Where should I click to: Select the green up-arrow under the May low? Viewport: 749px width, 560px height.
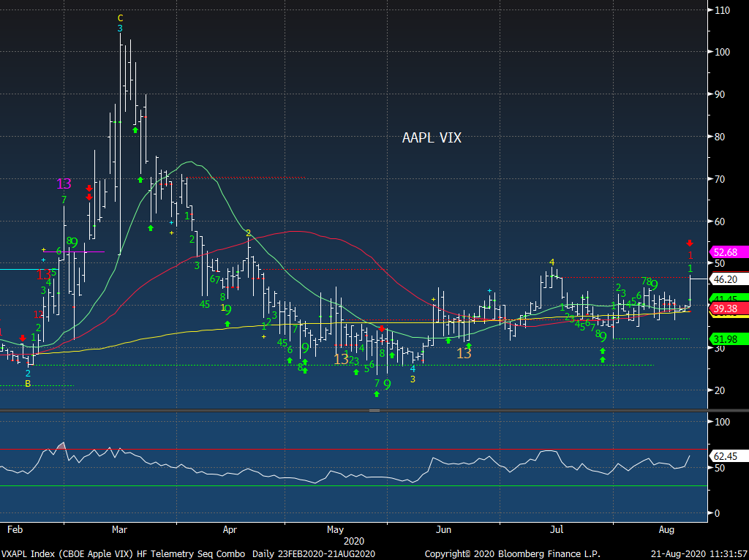377,395
